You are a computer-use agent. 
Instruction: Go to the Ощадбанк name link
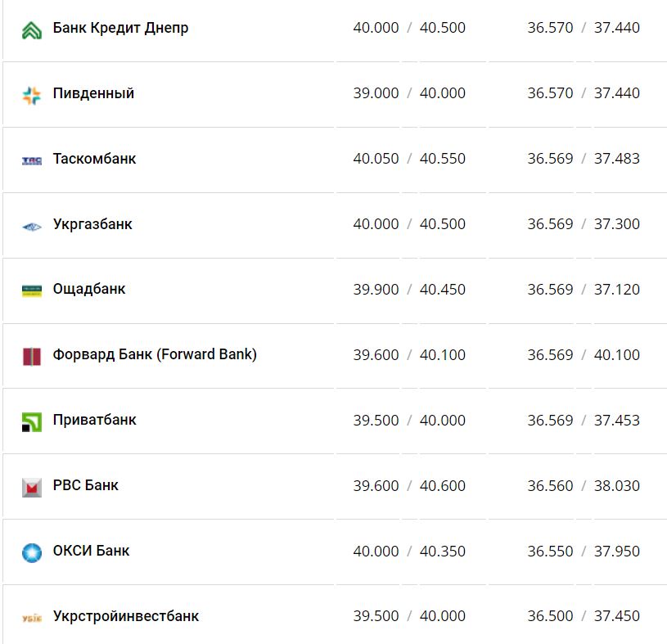click(x=89, y=289)
